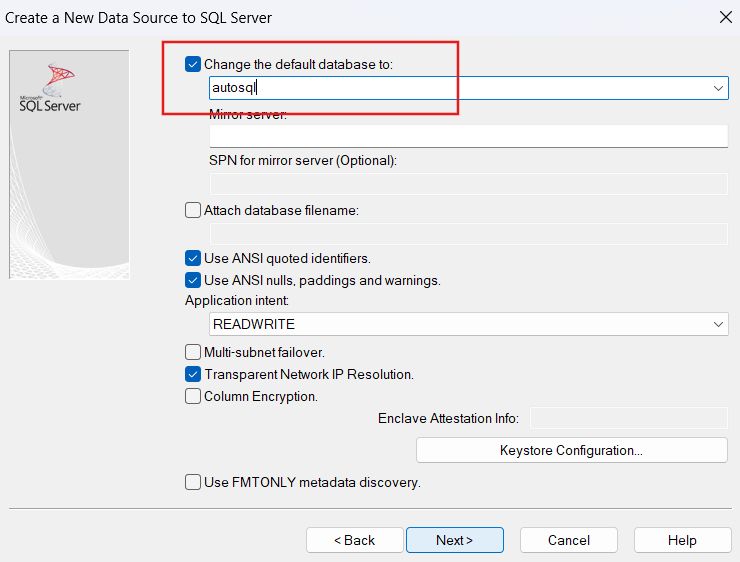Close the Create a New Data Source dialog
The width and height of the screenshot is (740, 562).
coord(725,17)
